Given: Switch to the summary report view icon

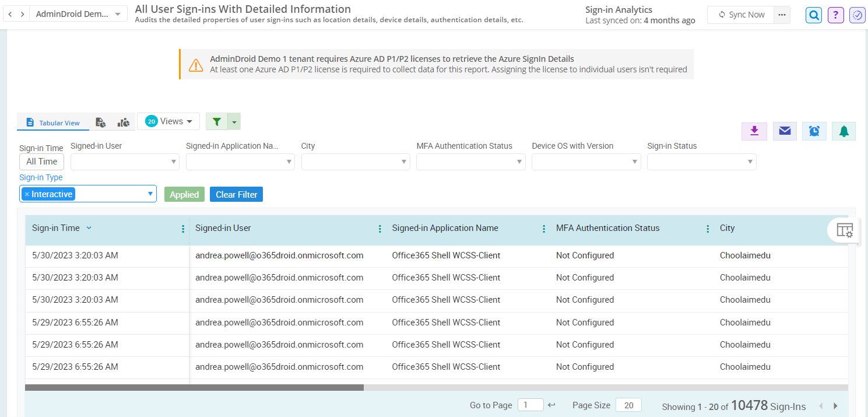Looking at the screenshot, I should coord(100,122).
